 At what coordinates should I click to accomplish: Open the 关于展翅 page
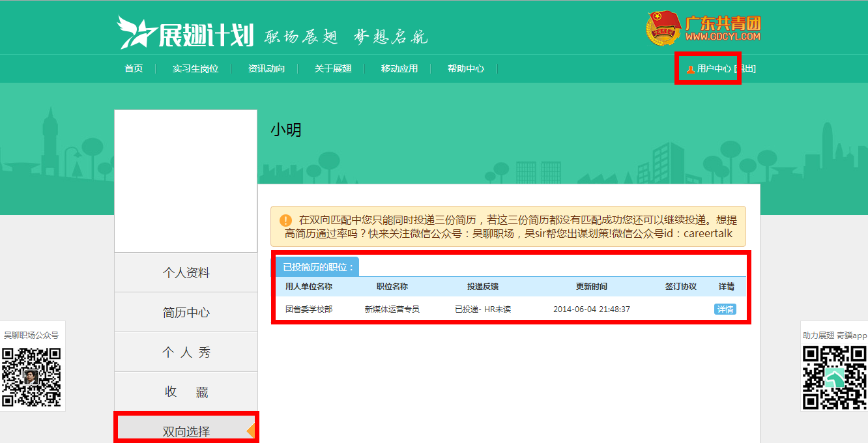[333, 68]
